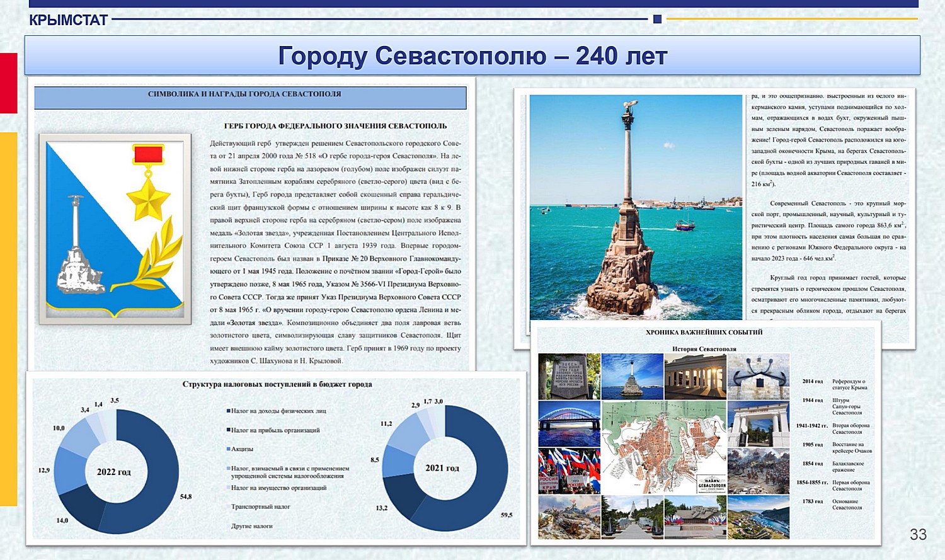Click the '14,0' data label
The height and width of the screenshot is (560, 945).
(62, 520)
